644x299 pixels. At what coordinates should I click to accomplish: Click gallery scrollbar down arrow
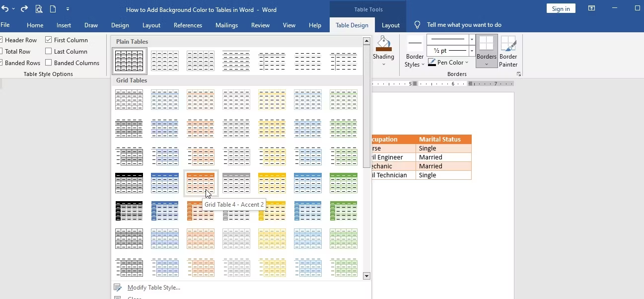(x=367, y=276)
